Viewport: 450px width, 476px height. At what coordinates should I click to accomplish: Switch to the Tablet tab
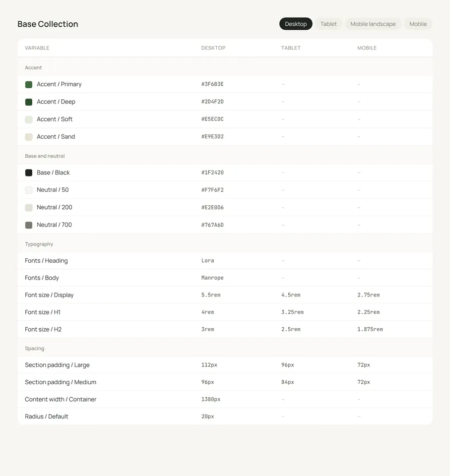(328, 24)
